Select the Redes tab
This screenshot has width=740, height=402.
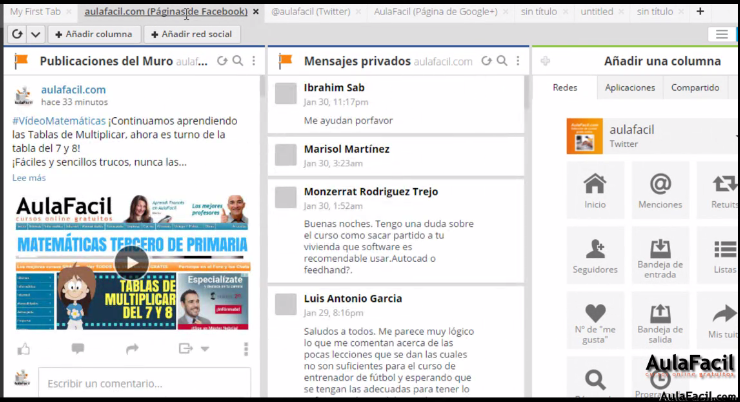click(565, 88)
